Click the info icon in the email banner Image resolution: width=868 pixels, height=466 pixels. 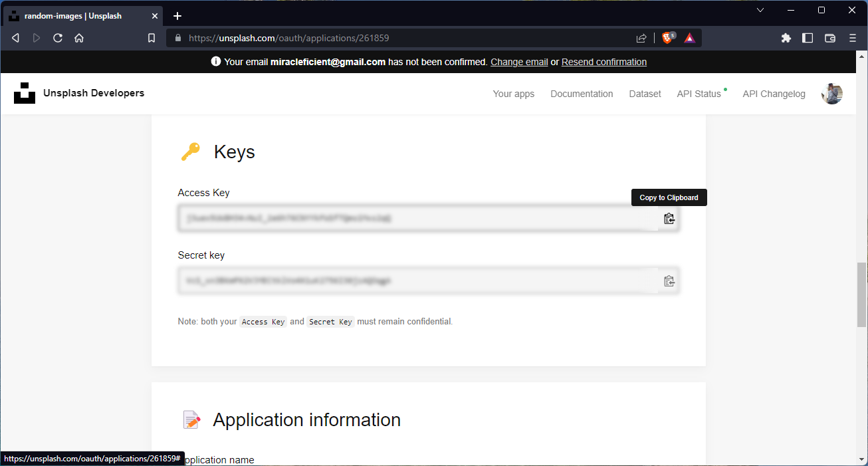216,62
